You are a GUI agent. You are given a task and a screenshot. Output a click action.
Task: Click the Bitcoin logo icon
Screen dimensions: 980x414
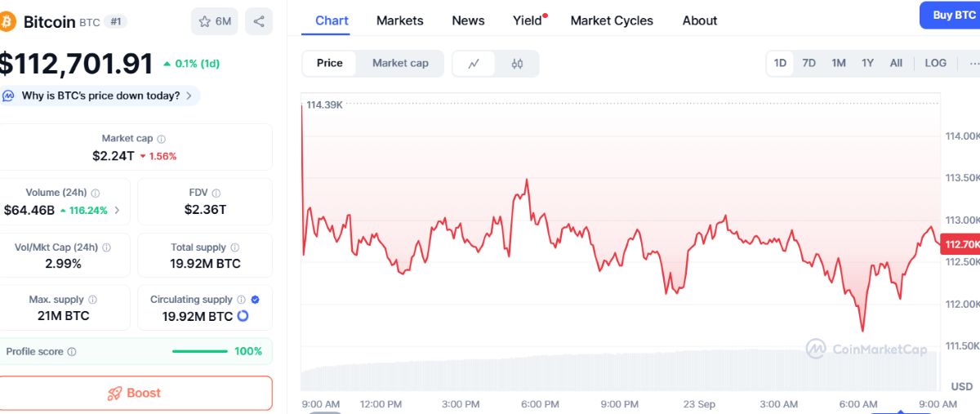click(x=7, y=22)
